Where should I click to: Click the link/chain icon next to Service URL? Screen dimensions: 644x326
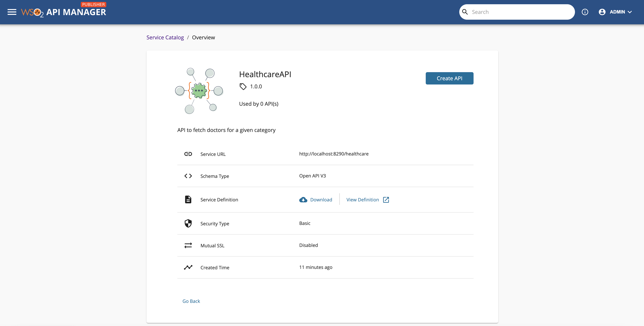pos(188,154)
